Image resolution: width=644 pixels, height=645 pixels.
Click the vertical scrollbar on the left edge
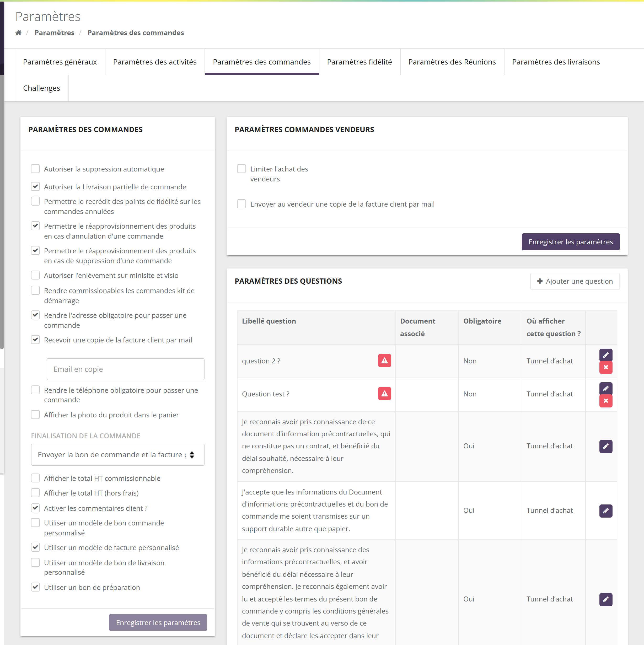(2, 212)
